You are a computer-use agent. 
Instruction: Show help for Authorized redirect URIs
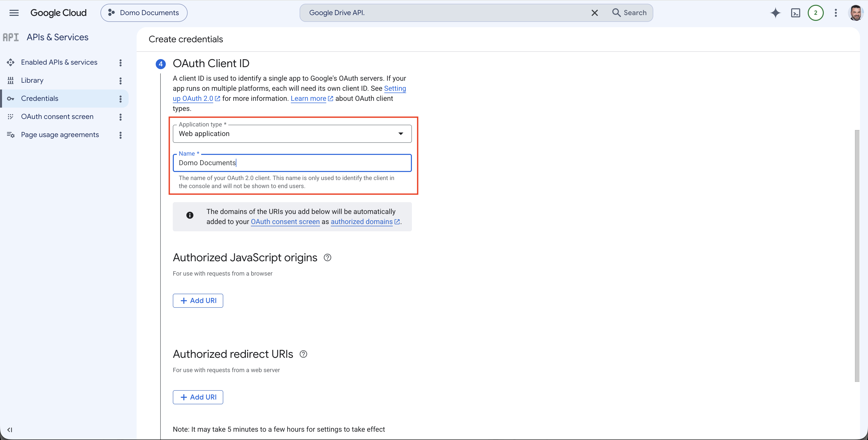click(x=303, y=354)
